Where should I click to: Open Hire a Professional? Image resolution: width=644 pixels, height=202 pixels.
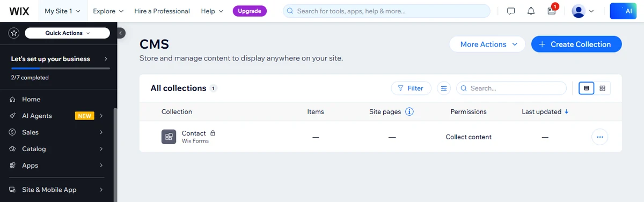pyautogui.click(x=162, y=11)
